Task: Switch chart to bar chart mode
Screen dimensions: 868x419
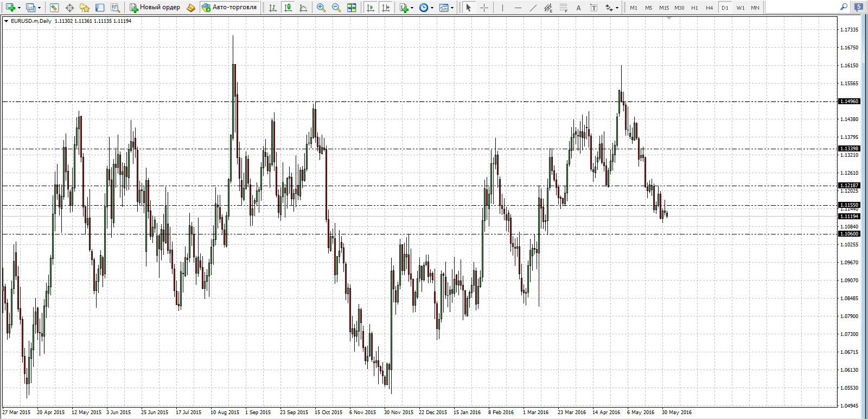Action: click(273, 8)
